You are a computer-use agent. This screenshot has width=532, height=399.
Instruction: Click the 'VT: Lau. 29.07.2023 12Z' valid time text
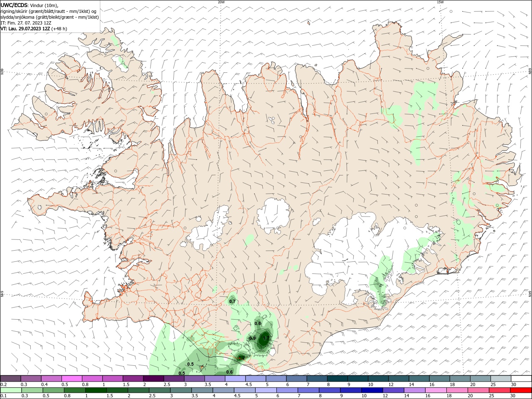25,29
